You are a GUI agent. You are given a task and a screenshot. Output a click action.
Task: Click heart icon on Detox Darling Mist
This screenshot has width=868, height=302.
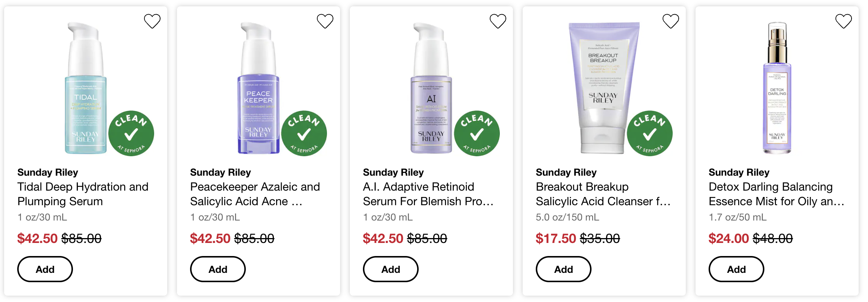[x=844, y=21]
